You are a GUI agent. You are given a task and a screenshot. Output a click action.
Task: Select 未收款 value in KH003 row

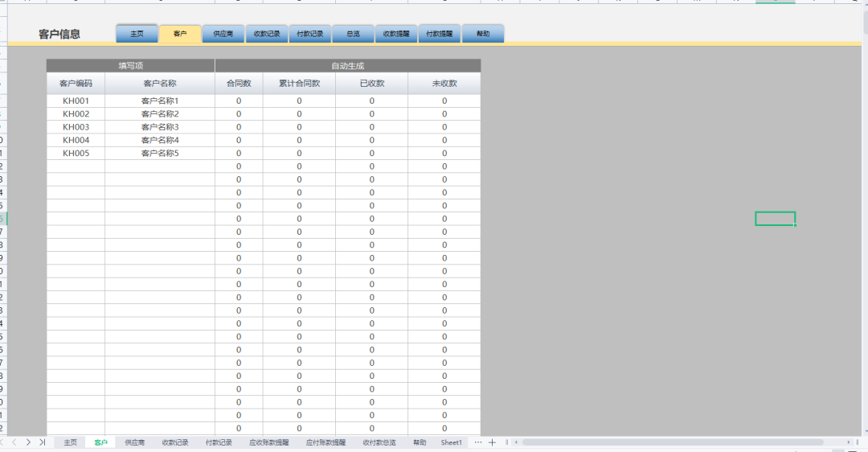coord(444,127)
